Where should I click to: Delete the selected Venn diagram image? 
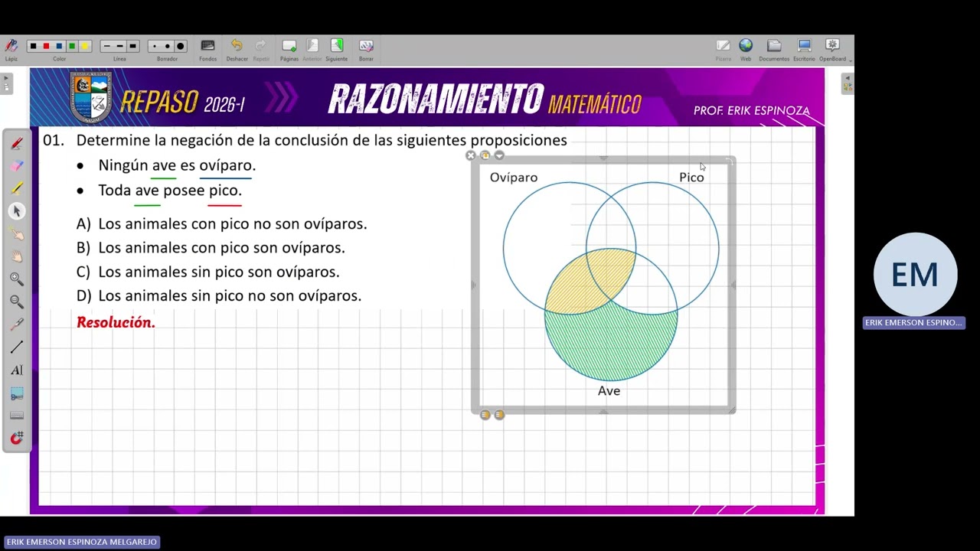(x=471, y=155)
